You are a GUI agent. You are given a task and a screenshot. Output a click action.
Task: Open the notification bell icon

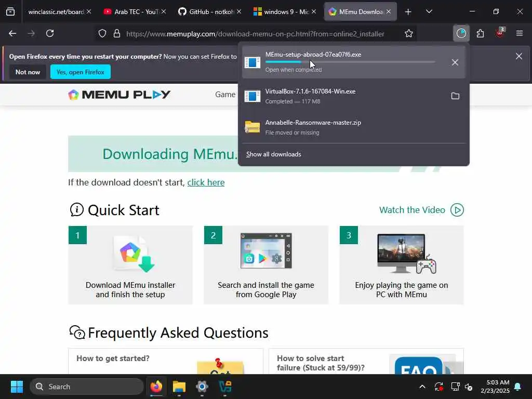point(518,387)
